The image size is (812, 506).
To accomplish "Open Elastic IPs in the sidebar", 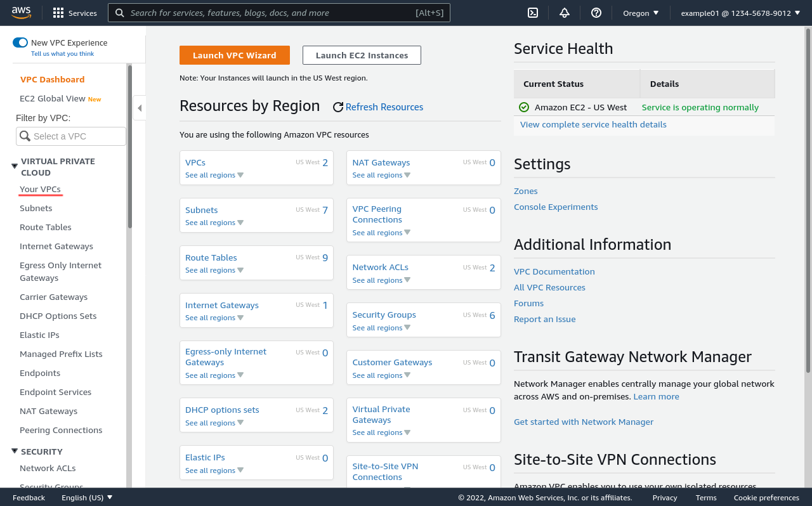I will 39,335.
